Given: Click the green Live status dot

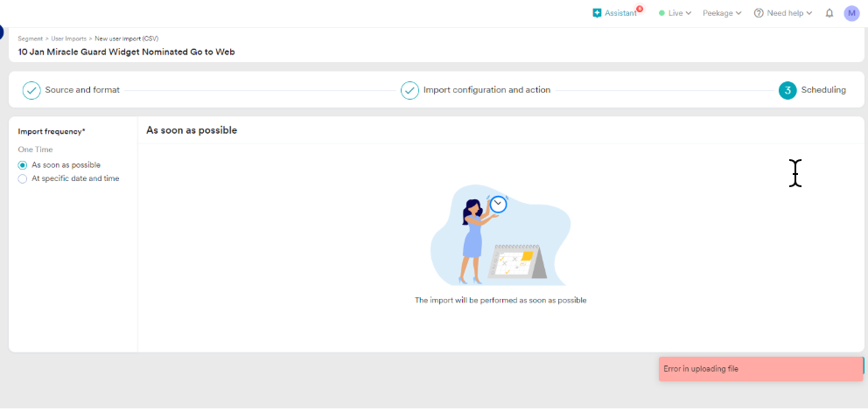Looking at the screenshot, I should point(661,13).
